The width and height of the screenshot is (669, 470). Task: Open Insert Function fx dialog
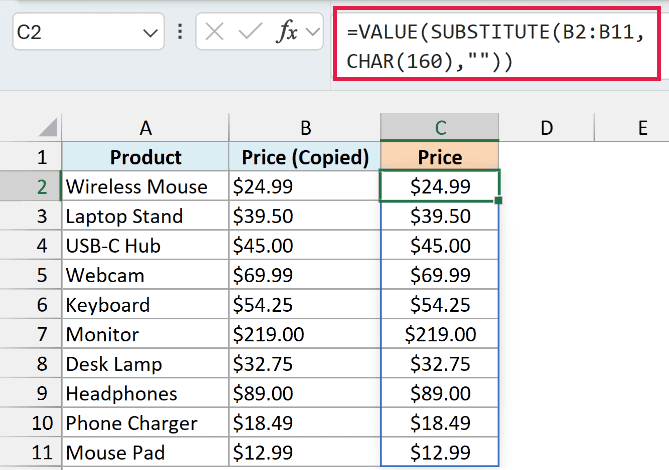[287, 32]
